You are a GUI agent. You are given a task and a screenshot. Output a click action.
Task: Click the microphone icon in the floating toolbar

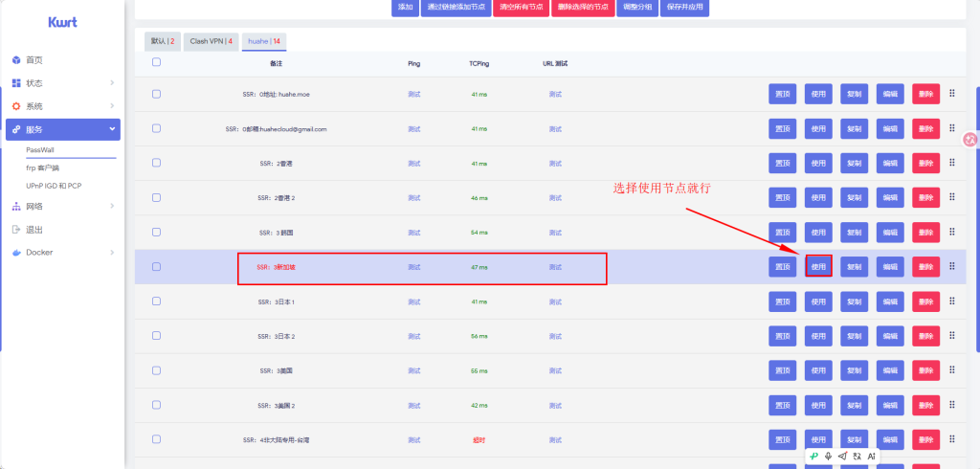coord(828,456)
